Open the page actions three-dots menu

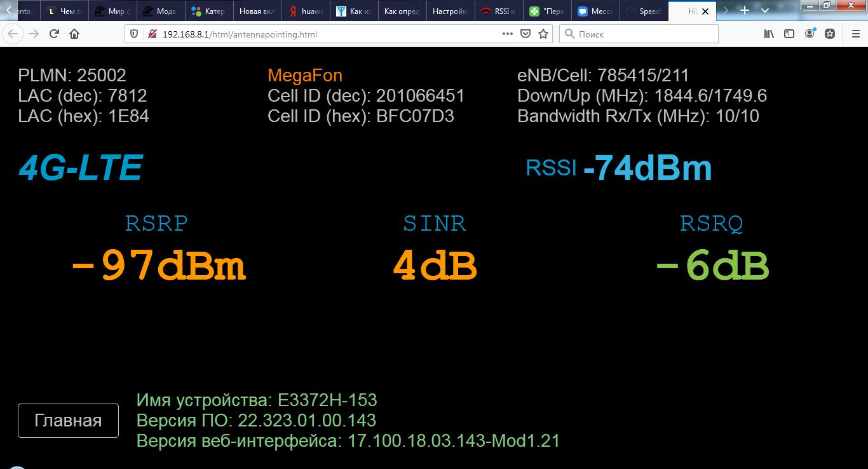[x=507, y=34]
